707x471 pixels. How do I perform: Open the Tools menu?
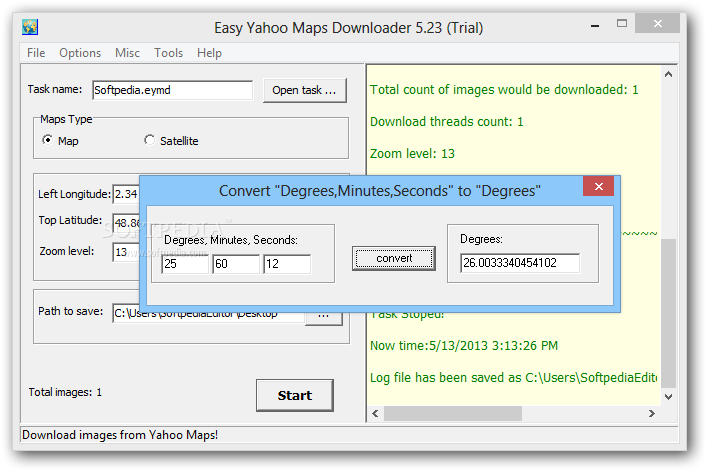coord(168,53)
